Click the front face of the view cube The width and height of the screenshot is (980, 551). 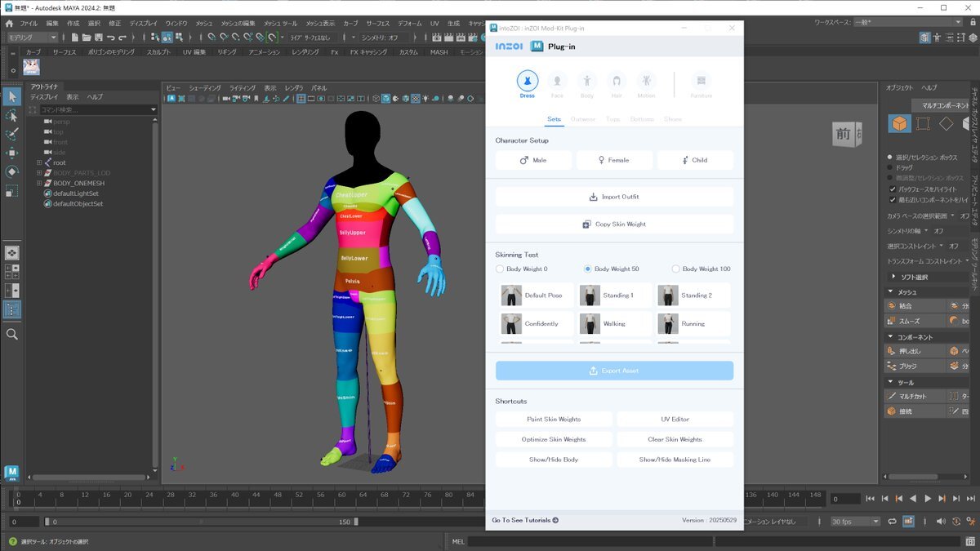coord(844,133)
